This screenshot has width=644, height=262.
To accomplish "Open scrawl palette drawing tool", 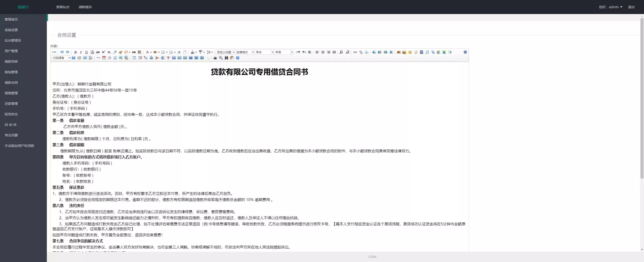I will pyautogui.click(x=416, y=52).
